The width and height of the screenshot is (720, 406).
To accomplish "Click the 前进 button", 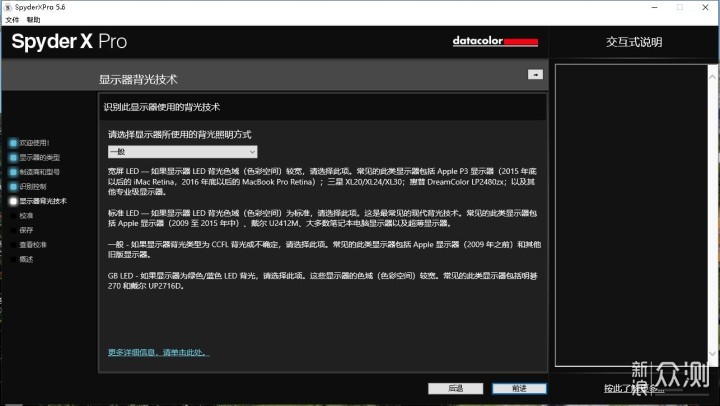I will point(519,388).
